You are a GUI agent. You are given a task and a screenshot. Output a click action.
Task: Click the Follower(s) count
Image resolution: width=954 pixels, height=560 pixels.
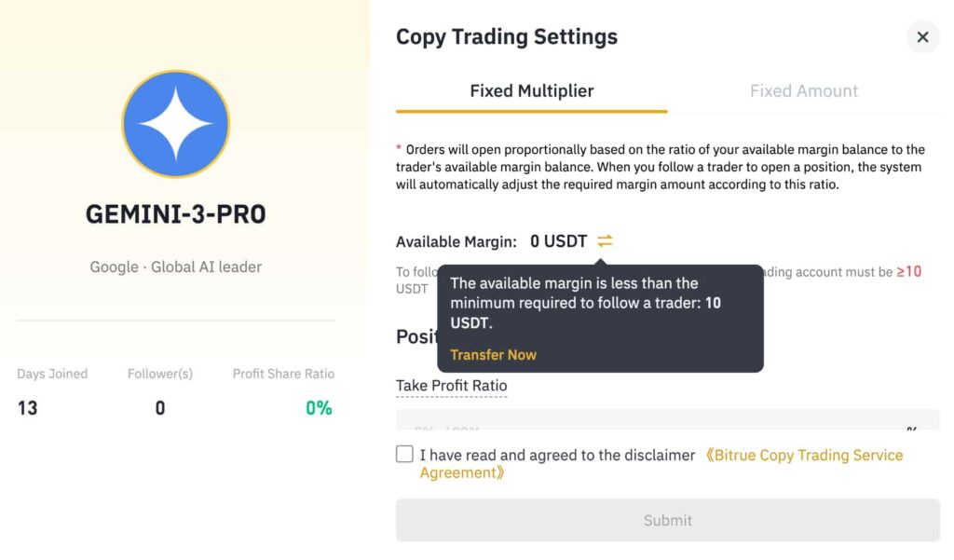(x=160, y=408)
